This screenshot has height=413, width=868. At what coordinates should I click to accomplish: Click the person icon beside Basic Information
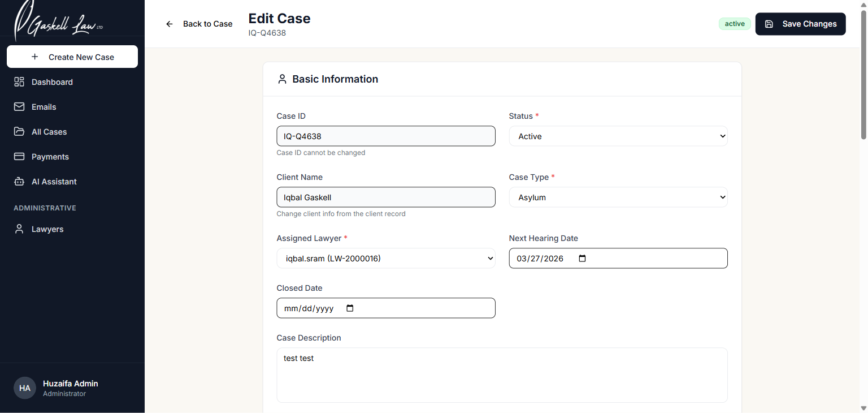(282, 79)
